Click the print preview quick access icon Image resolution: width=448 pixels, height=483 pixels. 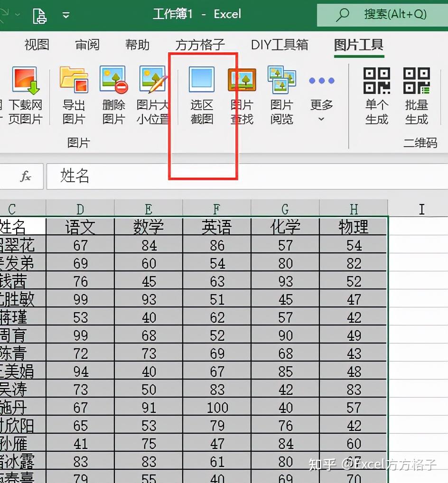pyautogui.click(x=39, y=14)
